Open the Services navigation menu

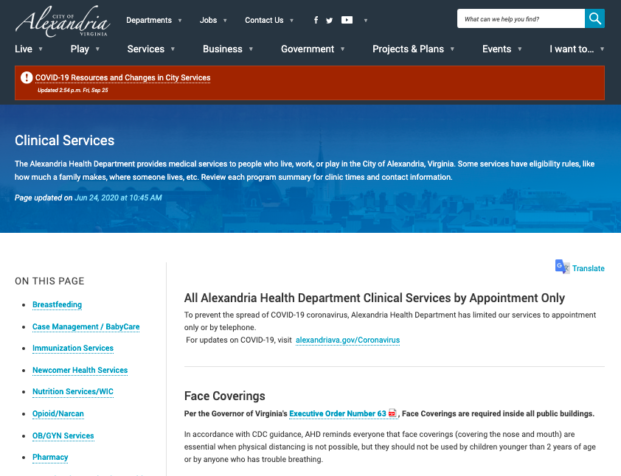click(x=151, y=49)
